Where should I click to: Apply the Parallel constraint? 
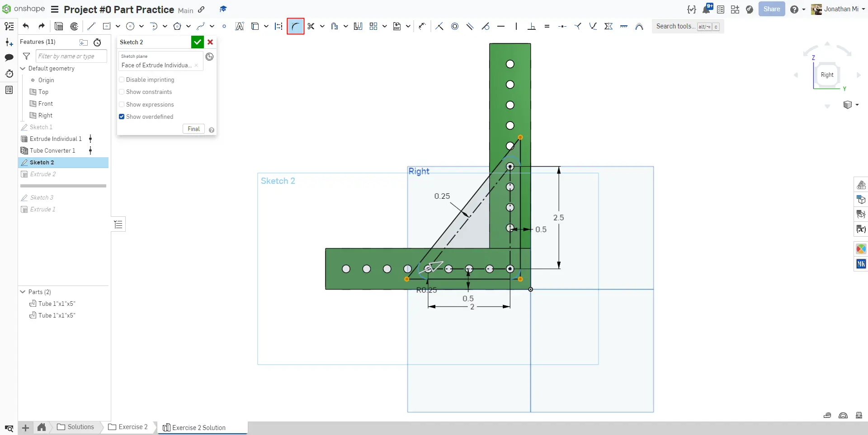pyautogui.click(x=470, y=26)
